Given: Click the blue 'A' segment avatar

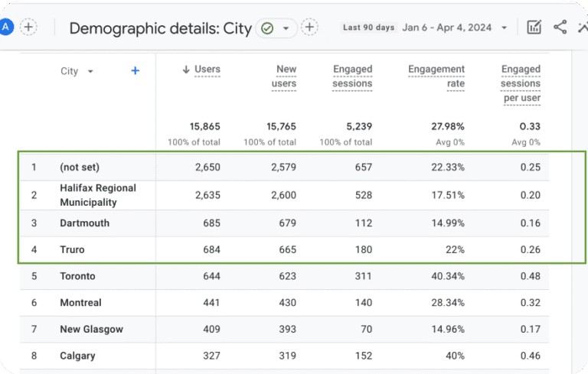Looking at the screenshot, I should (x=6, y=28).
